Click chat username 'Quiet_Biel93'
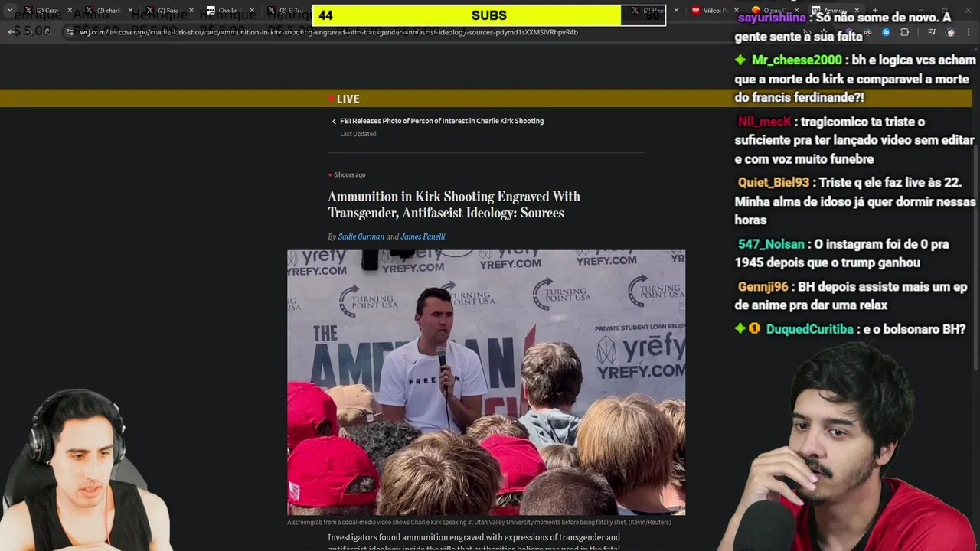This screenshot has height=551, width=980. click(x=773, y=183)
